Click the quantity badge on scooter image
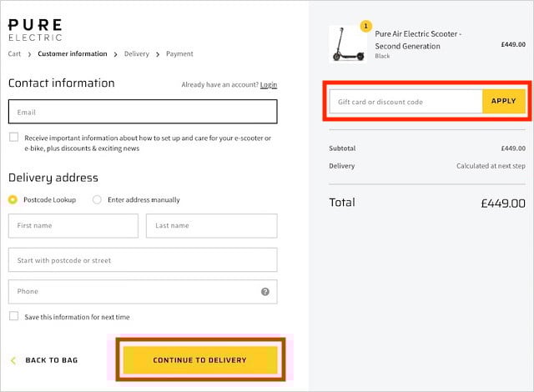Viewport: 534px width, 392px height. 365,26
